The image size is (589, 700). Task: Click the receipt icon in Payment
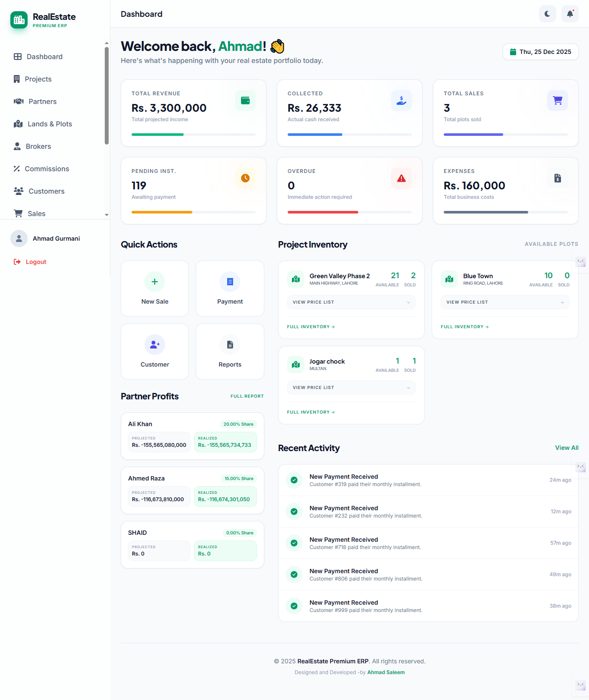click(230, 282)
